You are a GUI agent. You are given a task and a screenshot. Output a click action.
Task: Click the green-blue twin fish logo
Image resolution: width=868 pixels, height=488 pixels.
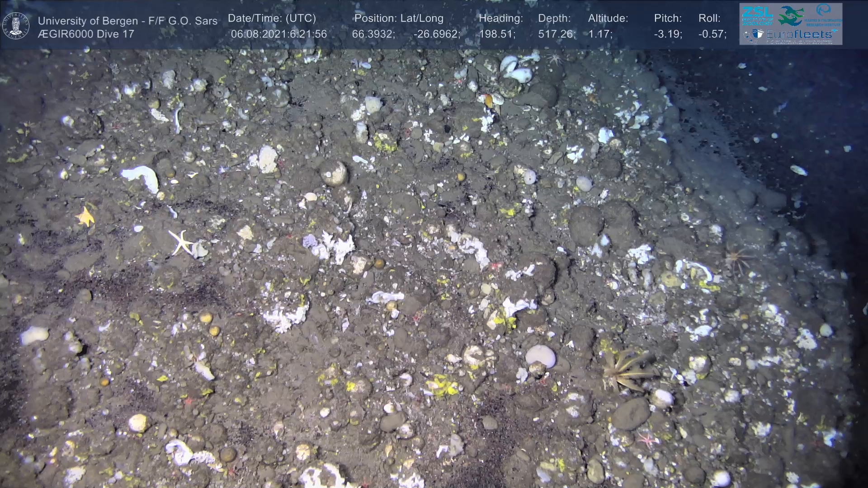pyautogui.click(x=791, y=16)
